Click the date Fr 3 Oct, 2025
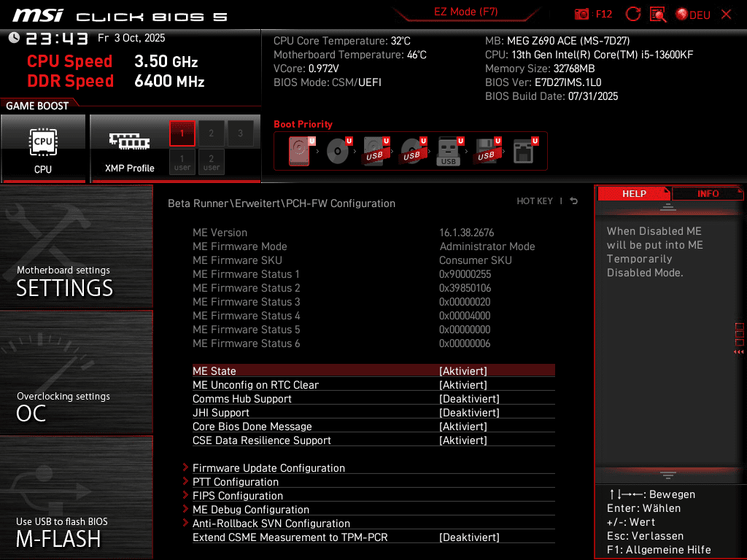The width and height of the screenshot is (747, 560). [131, 38]
